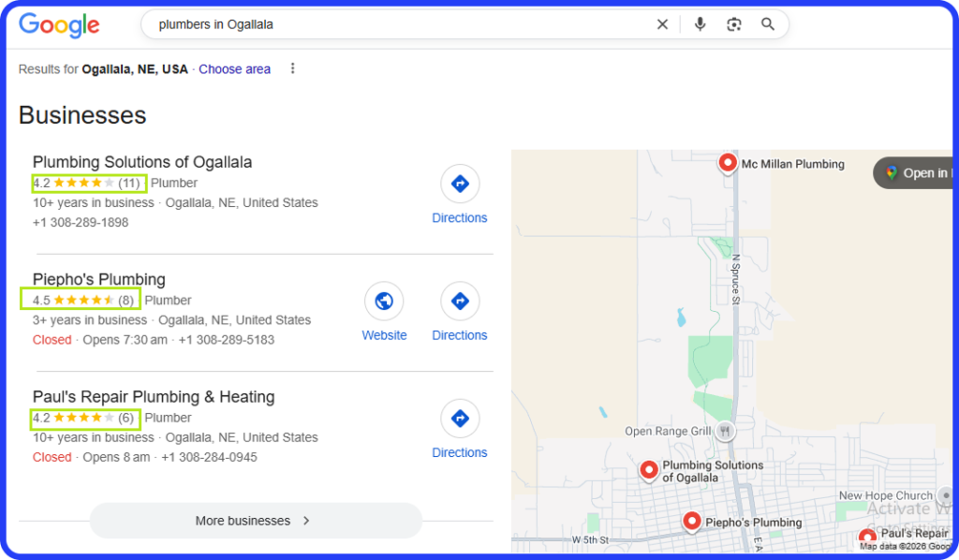The width and height of the screenshot is (959, 560).
Task: Click the Open Range Grill map label
Action: [668, 431]
